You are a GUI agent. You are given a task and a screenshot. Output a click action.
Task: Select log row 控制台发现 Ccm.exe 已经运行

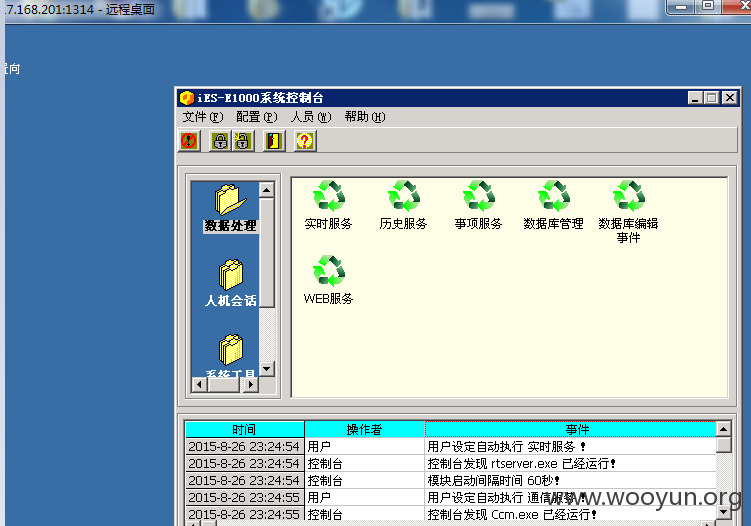coord(451,514)
